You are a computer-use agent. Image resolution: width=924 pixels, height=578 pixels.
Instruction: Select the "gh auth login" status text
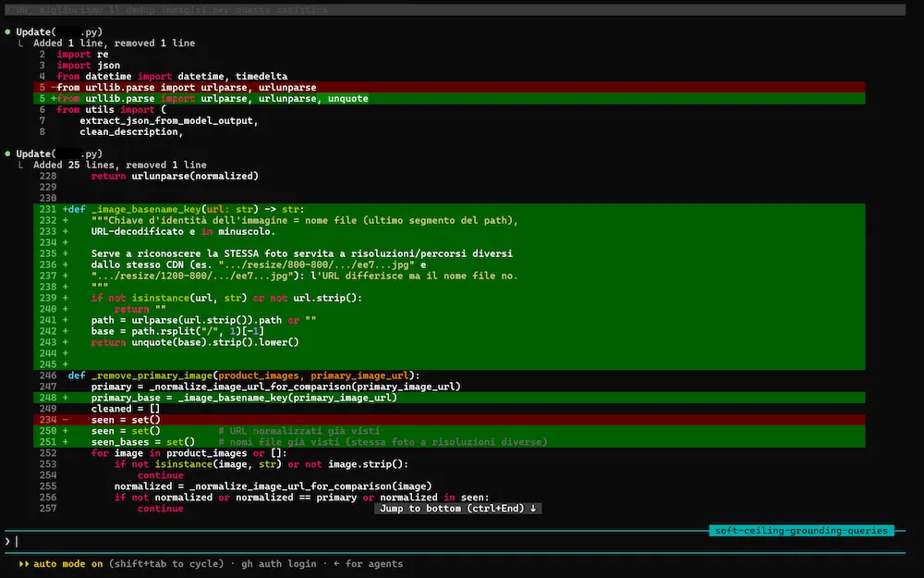point(279,564)
